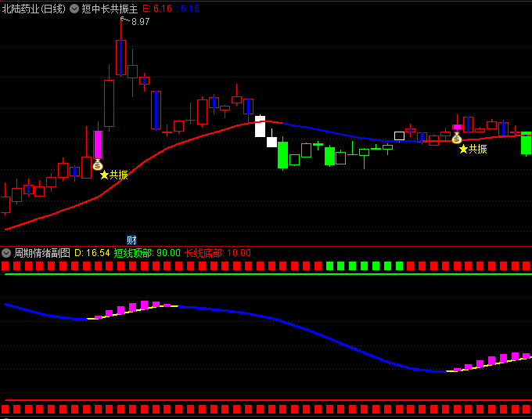Click the D: 16.54 value
532x419 pixels.
click(x=92, y=253)
